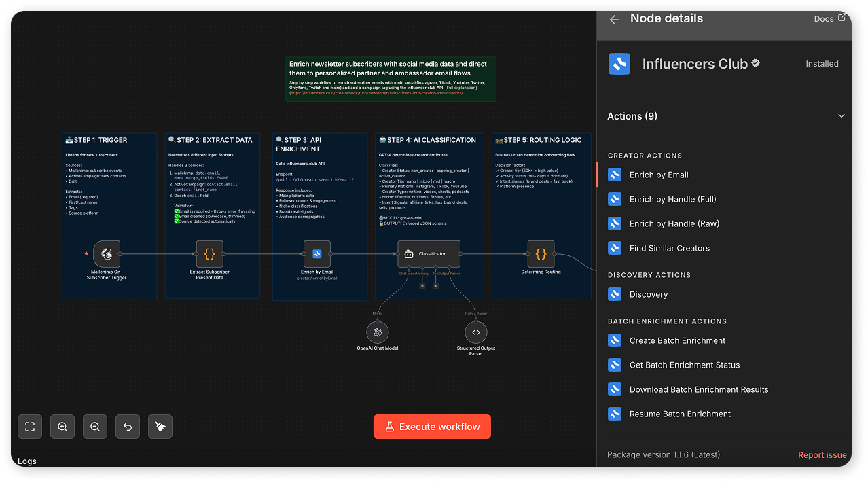Image resolution: width=868 pixels, height=483 pixels.
Task: Select the Classificator AI node
Action: tap(429, 254)
